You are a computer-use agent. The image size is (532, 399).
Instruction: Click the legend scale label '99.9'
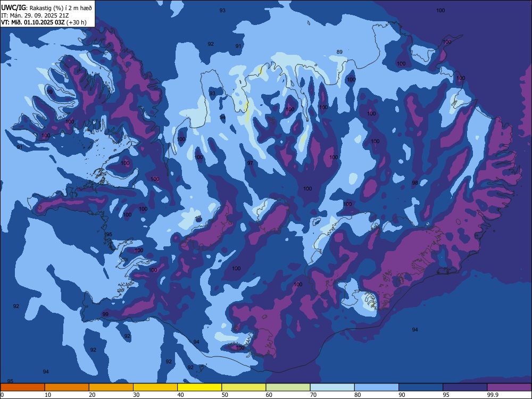click(492, 395)
